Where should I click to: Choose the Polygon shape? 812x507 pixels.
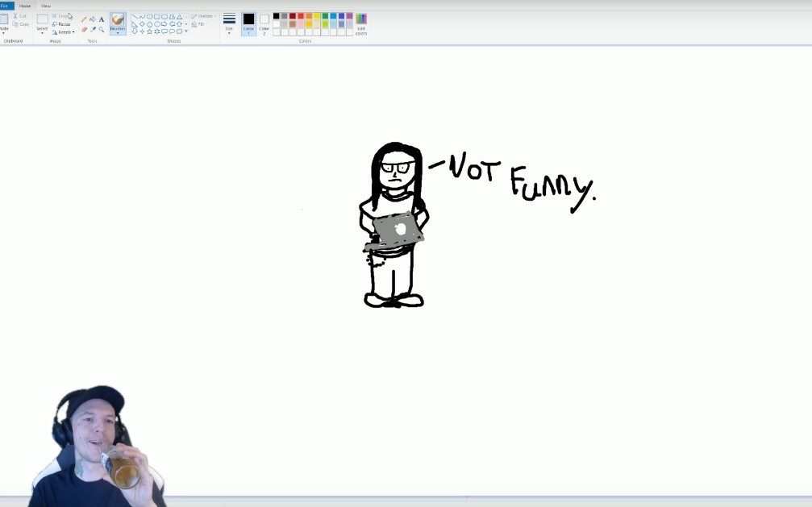pyautogui.click(x=172, y=17)
